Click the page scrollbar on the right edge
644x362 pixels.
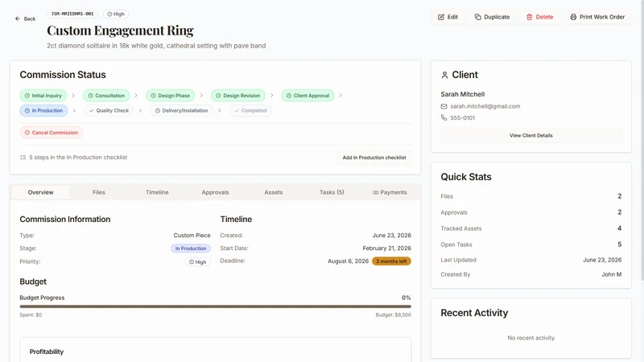pyautogui.click(x=642, y=139)
